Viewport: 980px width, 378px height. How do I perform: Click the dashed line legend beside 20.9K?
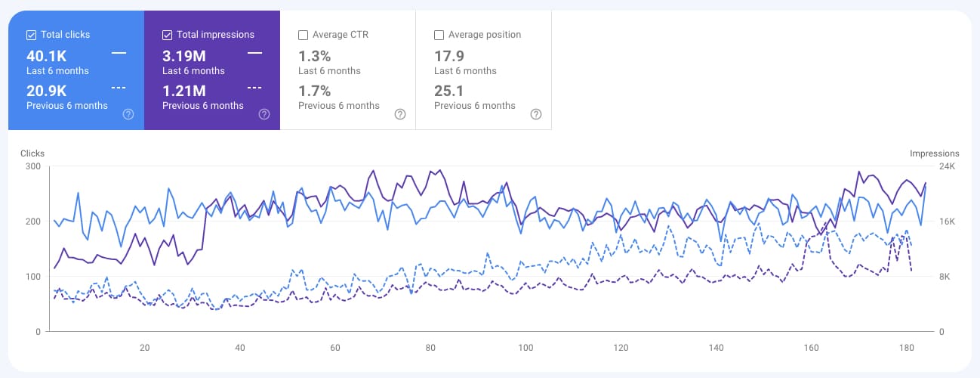pyautogui.click(x=119, y=88)
